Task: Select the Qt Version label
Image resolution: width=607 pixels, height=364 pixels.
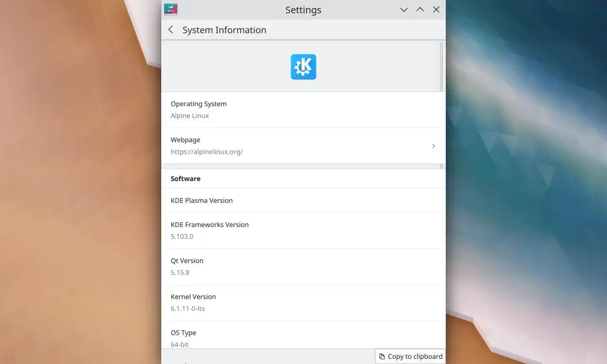Action: 187,261
